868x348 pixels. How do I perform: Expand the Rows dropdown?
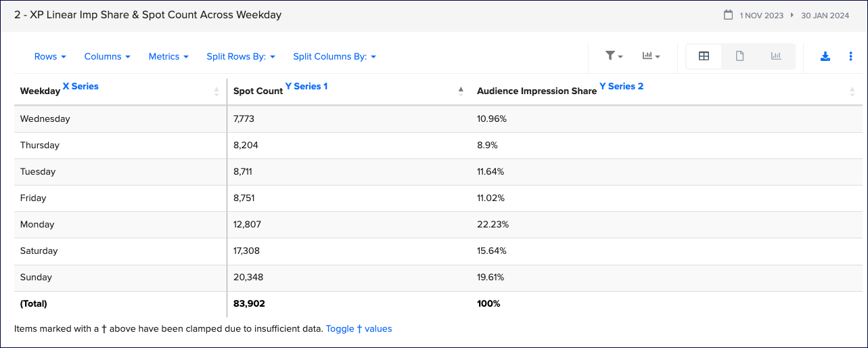pos(50,57)
